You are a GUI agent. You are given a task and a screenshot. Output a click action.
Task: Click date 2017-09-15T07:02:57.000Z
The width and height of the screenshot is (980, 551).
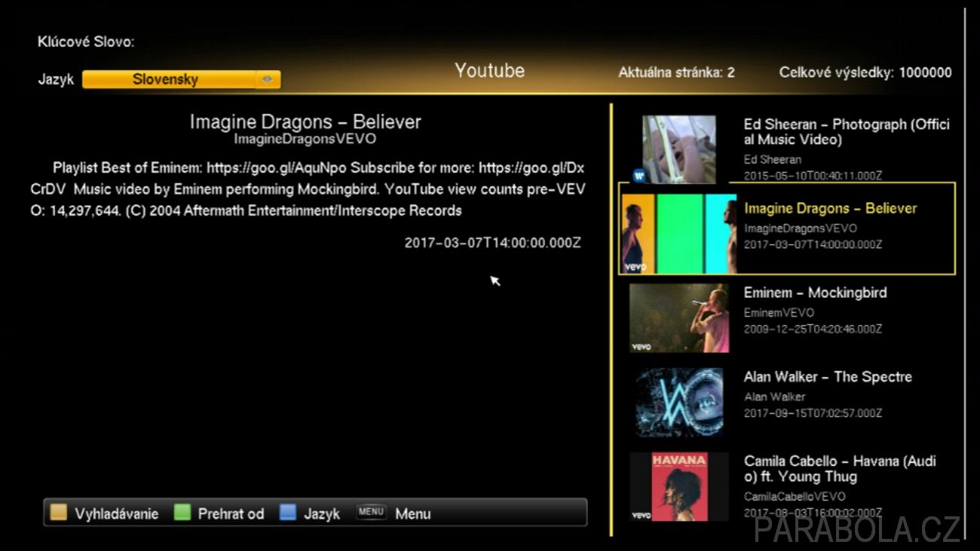tap(813, 414)
